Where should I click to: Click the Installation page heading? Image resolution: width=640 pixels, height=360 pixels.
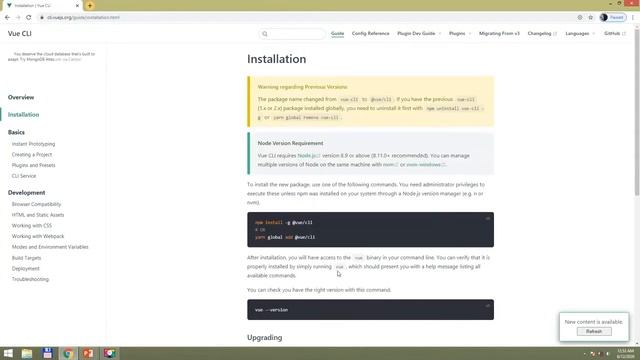pyautogui.click(x=276, y=59)
